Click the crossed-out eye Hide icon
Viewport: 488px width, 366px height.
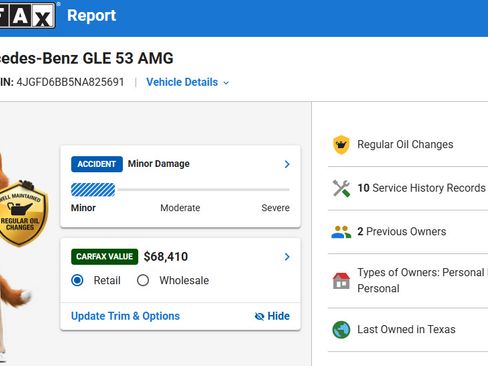(259, 316)
